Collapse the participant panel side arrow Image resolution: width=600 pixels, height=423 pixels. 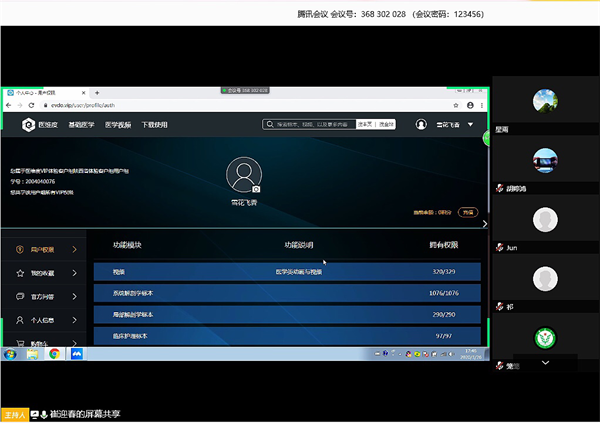pos(485,223)
